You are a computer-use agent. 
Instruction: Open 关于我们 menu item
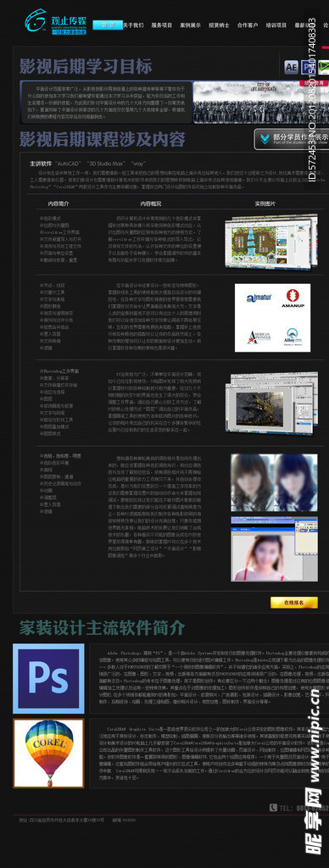[133, 25]
